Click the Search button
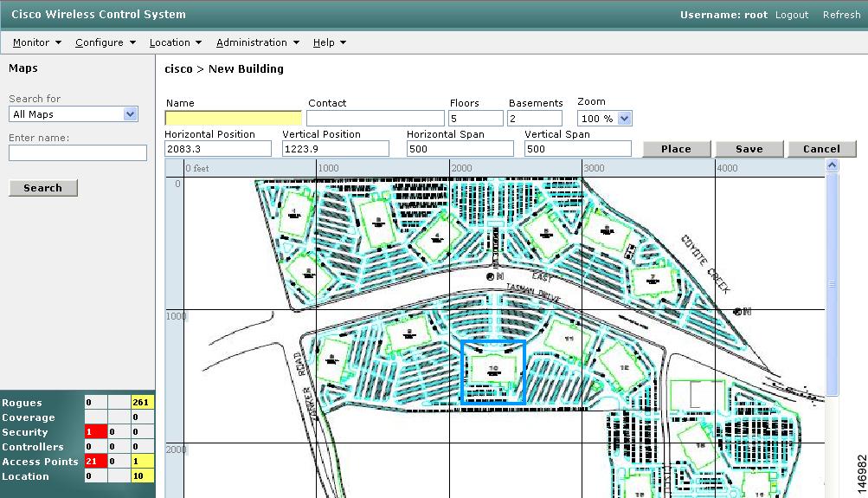 click(x=43, y=188)
